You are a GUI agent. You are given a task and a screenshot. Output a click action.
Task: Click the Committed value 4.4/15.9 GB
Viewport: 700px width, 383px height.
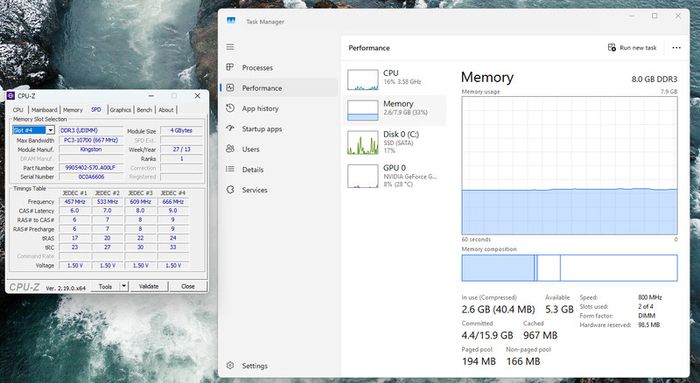pyautogui.click(x=488, y=335)
